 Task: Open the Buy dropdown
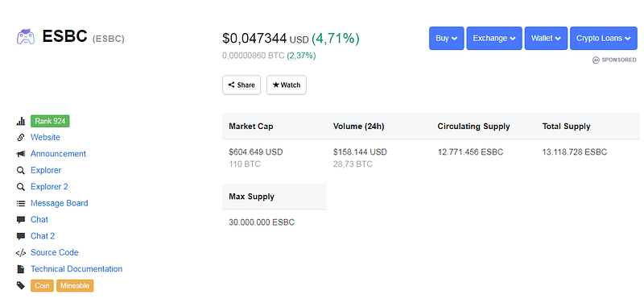click(x=447, y=38)
